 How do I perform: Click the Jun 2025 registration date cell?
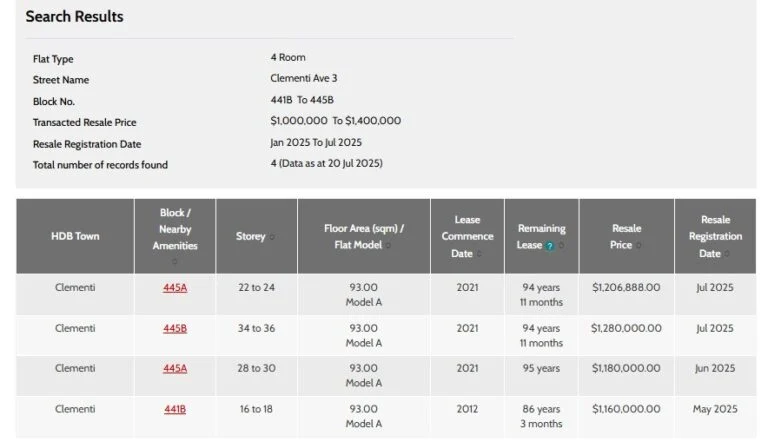(x=715, y=368)
